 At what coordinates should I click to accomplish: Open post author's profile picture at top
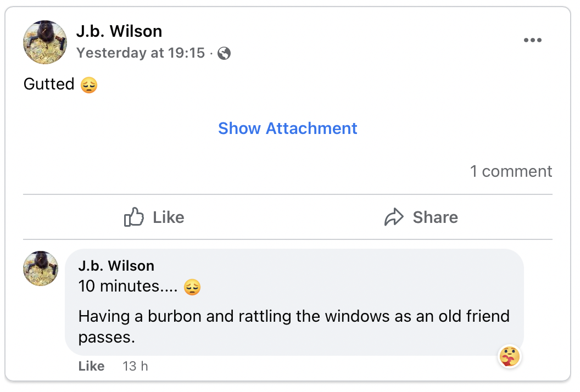coord(45,42)
